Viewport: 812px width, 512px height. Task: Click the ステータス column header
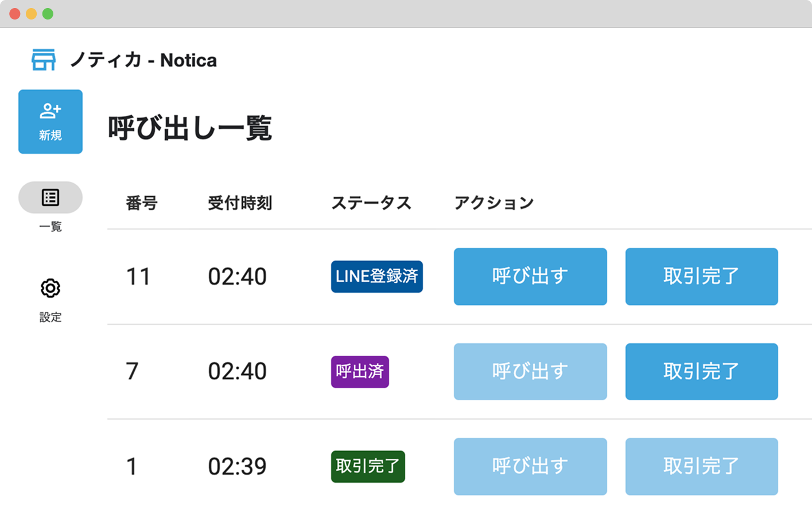coord(371,203)
